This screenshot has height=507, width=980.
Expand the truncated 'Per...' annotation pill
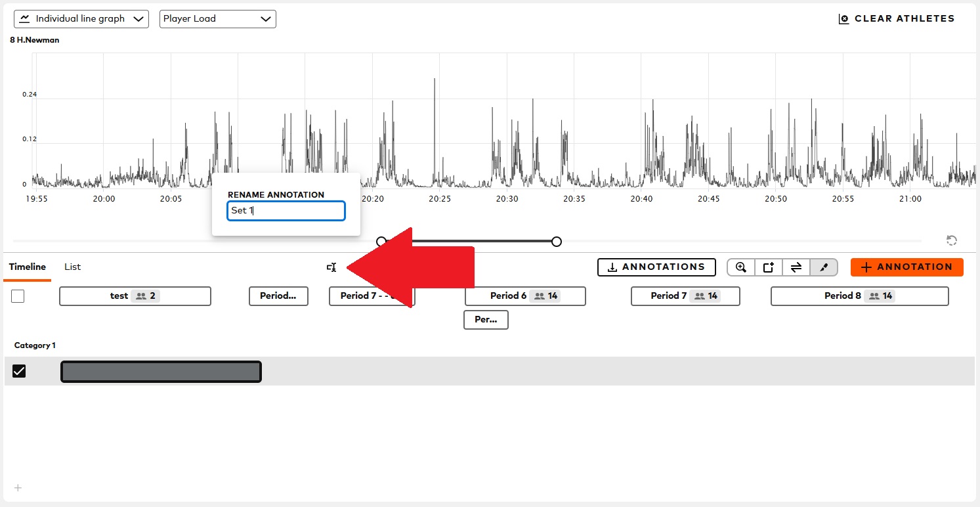click(x=486, y=320)
